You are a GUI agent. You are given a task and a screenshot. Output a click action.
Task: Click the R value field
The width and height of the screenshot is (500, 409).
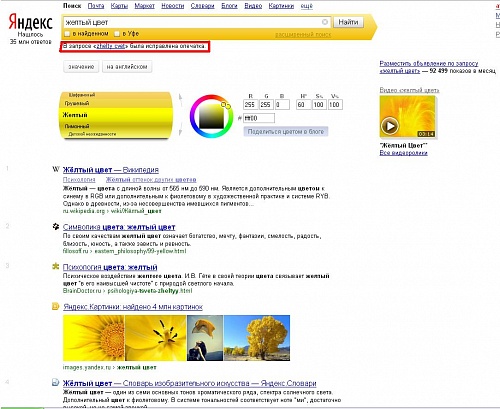pos(250,105)
